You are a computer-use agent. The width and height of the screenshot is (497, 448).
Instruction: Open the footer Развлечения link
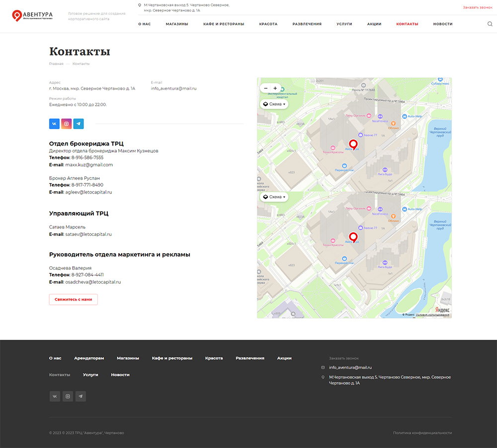tap(250, 358)
